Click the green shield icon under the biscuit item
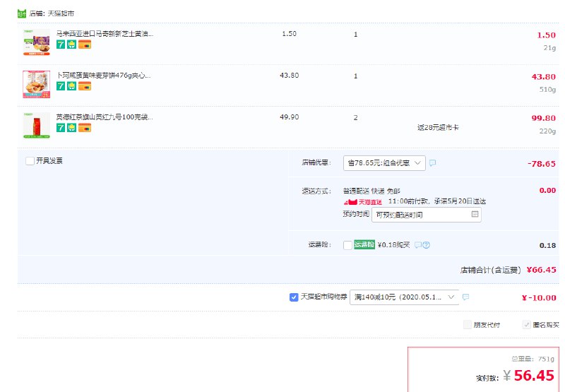 click(x=72, y=44)
